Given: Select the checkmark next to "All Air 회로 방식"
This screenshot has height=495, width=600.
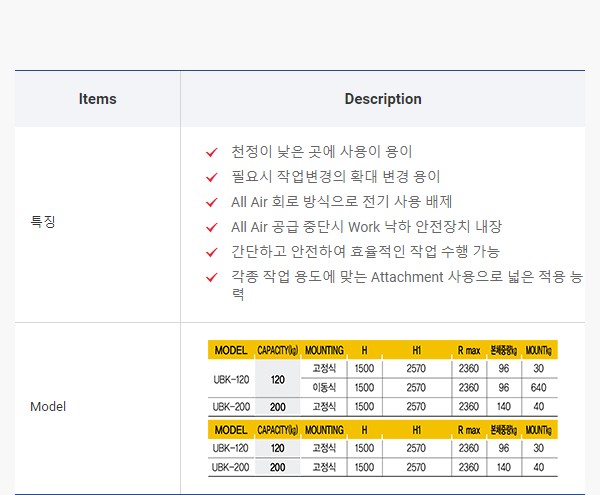Looking at the screenshot, I should tap(211, 202).
